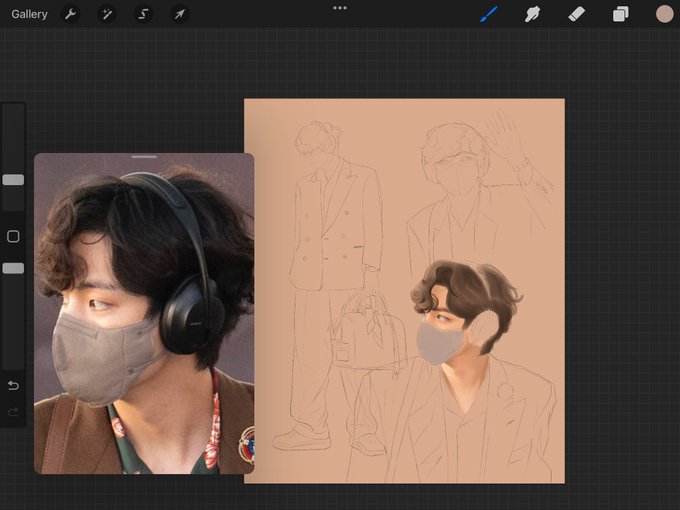Screen dimensions: 680x510
Task: Open the Actions wrench menu
Action: (71, 14)
